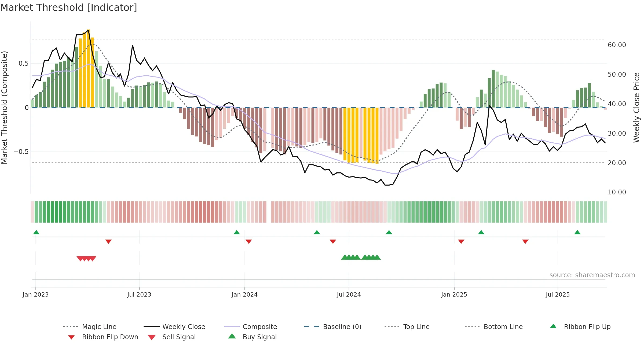Toggle the Magic Line legend entry

coord(90,327)
